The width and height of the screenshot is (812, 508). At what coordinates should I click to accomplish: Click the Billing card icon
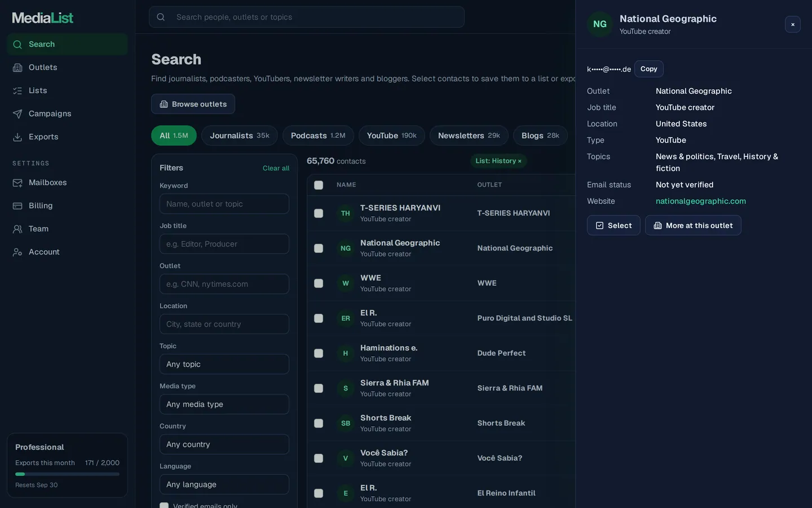(x=17, y=206)
